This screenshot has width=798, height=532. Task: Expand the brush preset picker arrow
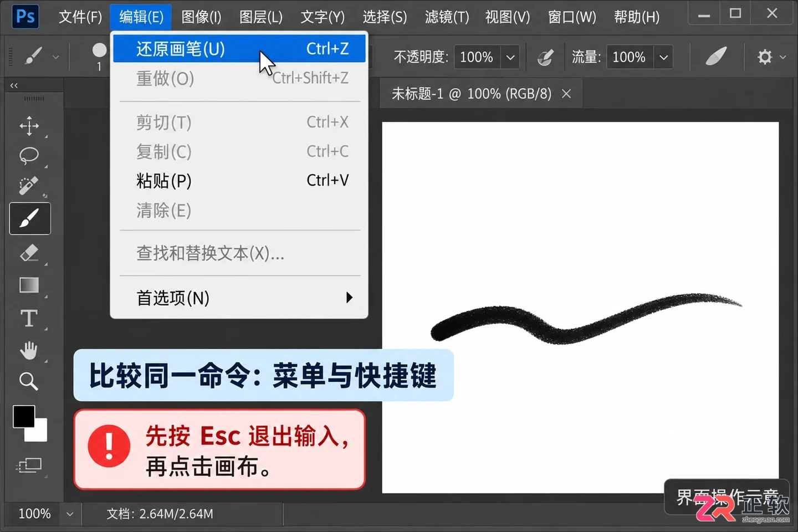55,57
